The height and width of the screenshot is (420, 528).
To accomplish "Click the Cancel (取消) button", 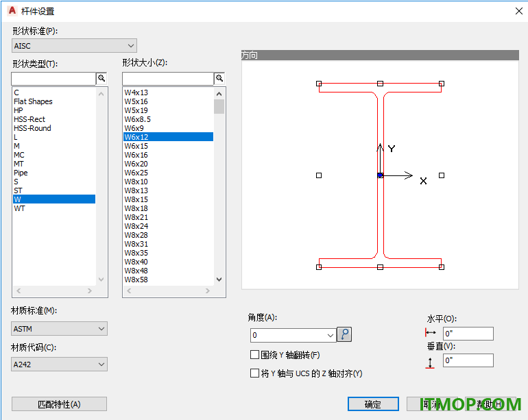I will tap(432, 404).
